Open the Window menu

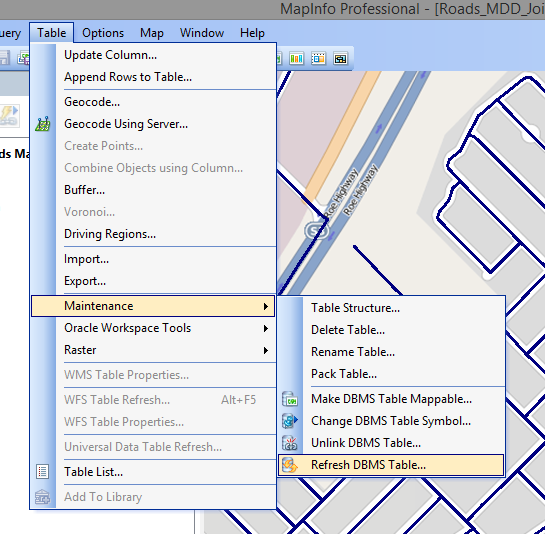click(202, 33)
